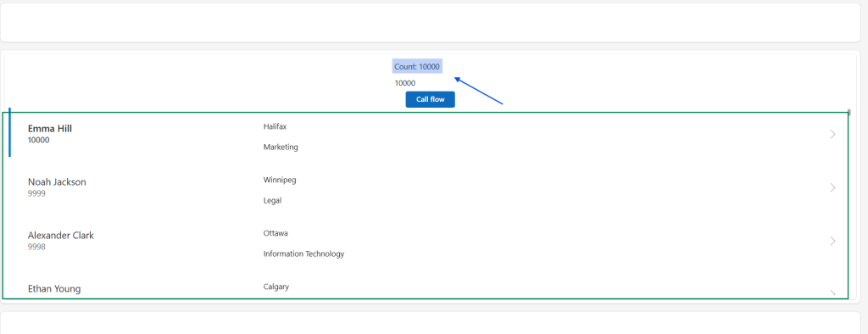This screenshot has height=334, width=868.
Task: Select the Ethan Young name
Action: click(x=54, y=288)
